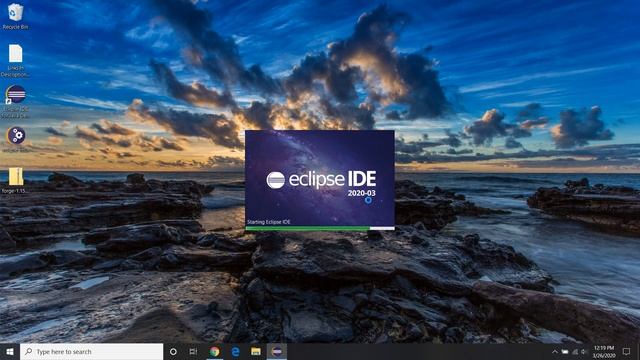Open Microsoft Edge from the taskbar

pos(236,352)
